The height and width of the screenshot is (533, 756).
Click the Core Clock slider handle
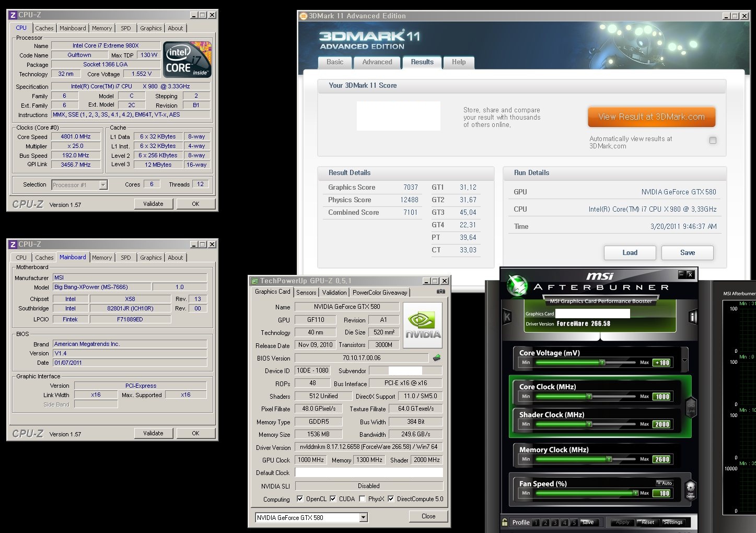point(589,397)
